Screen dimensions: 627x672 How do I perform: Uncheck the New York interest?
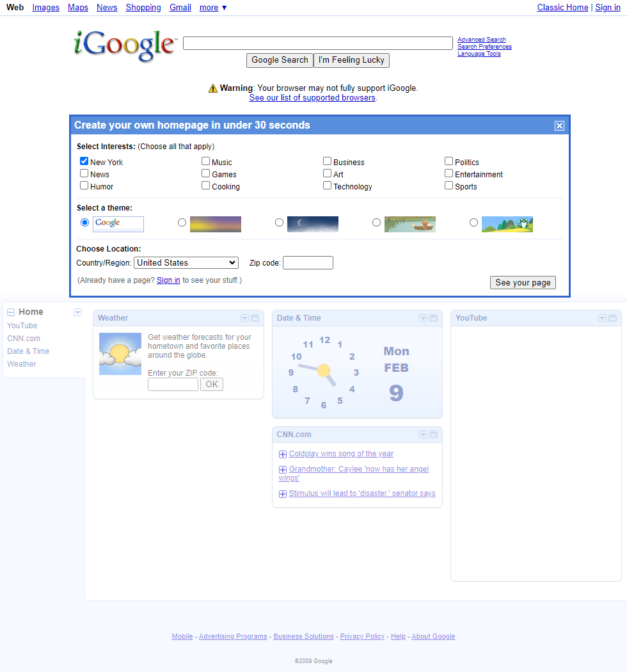pyautogui.click(x=84, y=161)
